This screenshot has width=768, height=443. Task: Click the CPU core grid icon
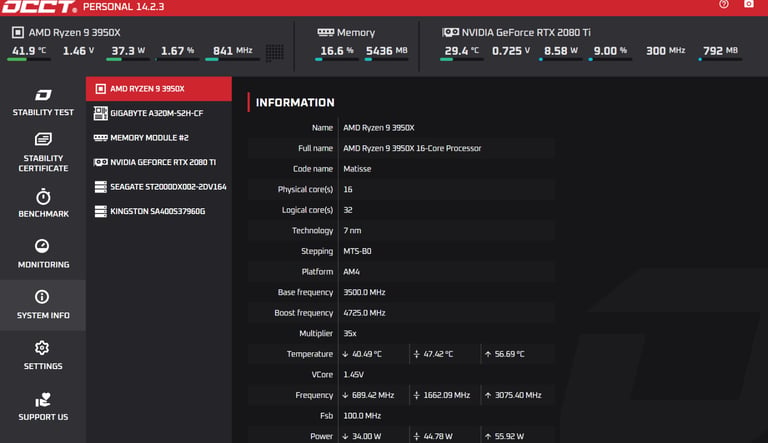[x=274, y=52]
